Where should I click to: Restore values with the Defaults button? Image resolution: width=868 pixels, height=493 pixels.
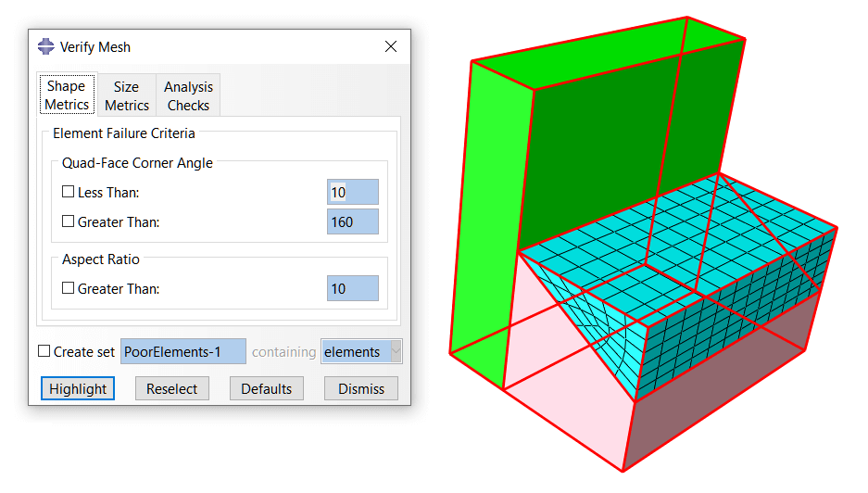tap(267, 389)
